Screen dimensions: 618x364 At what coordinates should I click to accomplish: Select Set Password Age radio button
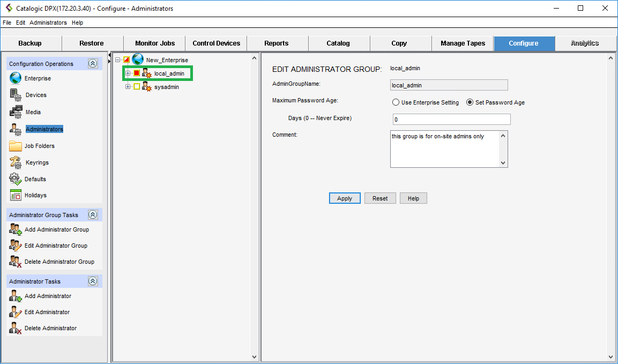coord(470,102)
